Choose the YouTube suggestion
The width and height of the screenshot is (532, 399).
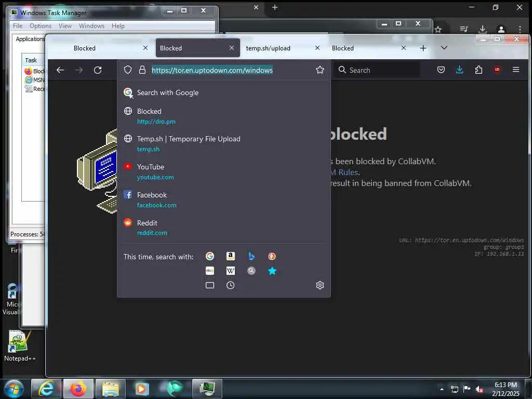click(x=224, y=171)
